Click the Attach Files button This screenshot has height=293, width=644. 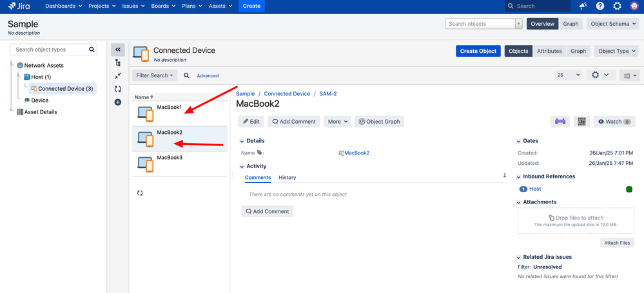617,243
